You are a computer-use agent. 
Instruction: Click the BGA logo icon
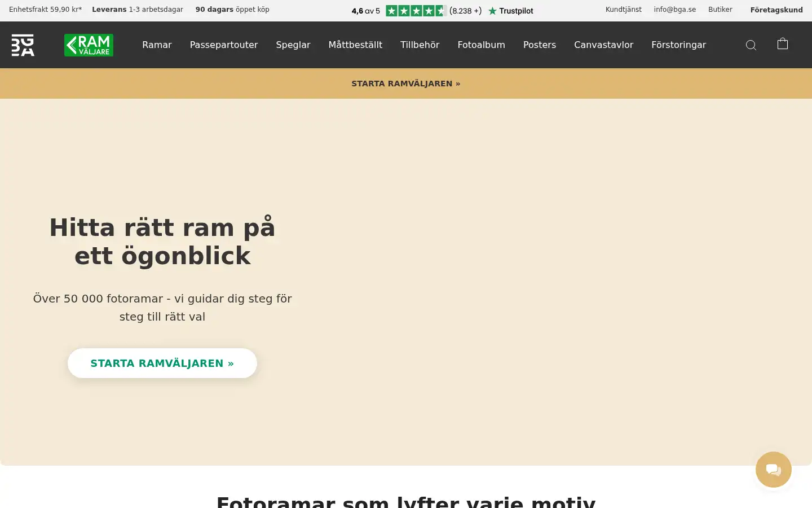click(23, 45)
